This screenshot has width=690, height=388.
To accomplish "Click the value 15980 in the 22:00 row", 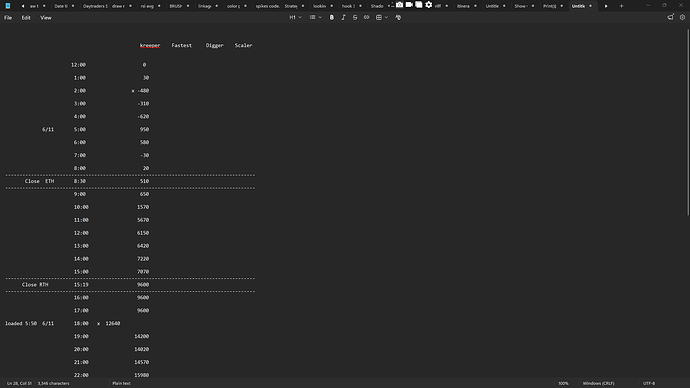I will coord(142,375).
